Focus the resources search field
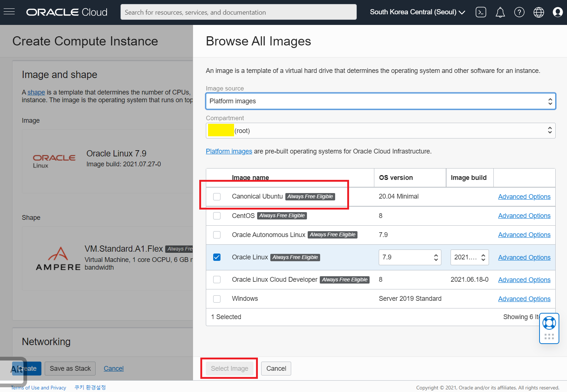Viewport: 567px width, 392px height. click(x=238, y=12)
